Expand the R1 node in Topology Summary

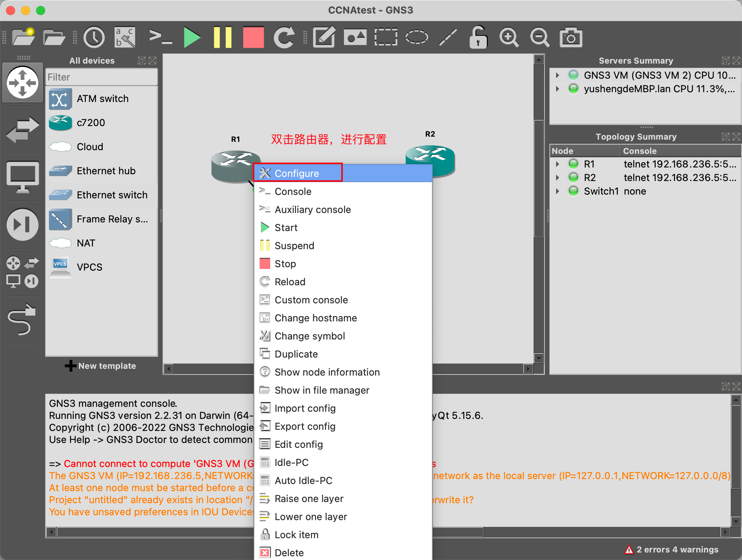(x=558, y=164)
